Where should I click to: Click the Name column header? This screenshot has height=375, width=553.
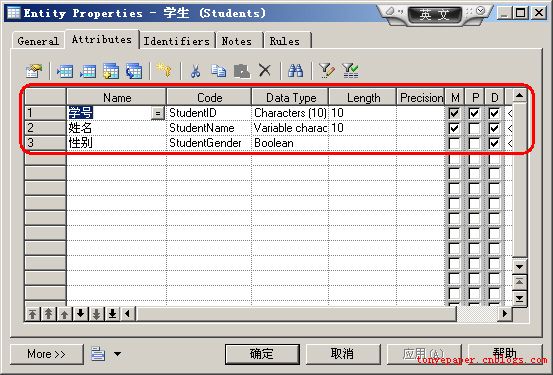tap(116, 97)
